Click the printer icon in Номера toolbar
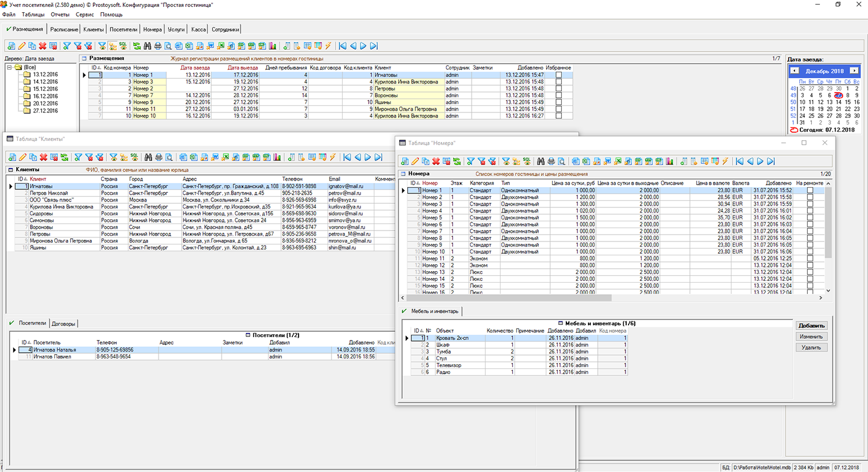 pos(551,162)
